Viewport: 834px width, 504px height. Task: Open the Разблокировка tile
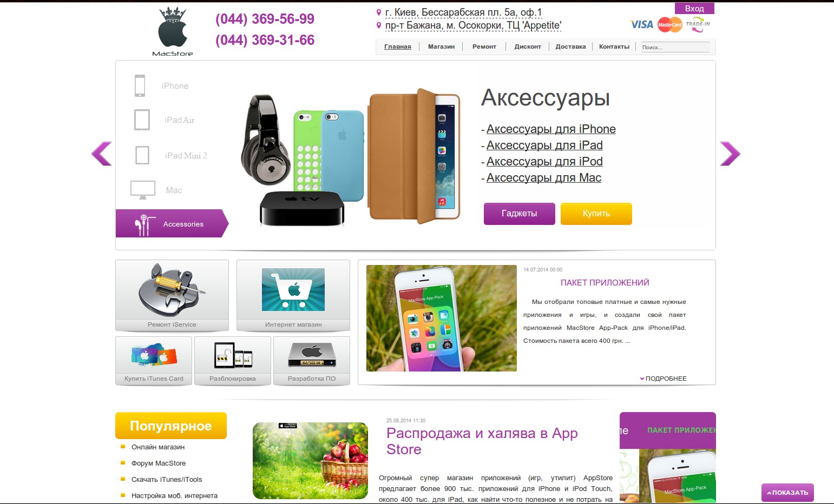point(233,361)
